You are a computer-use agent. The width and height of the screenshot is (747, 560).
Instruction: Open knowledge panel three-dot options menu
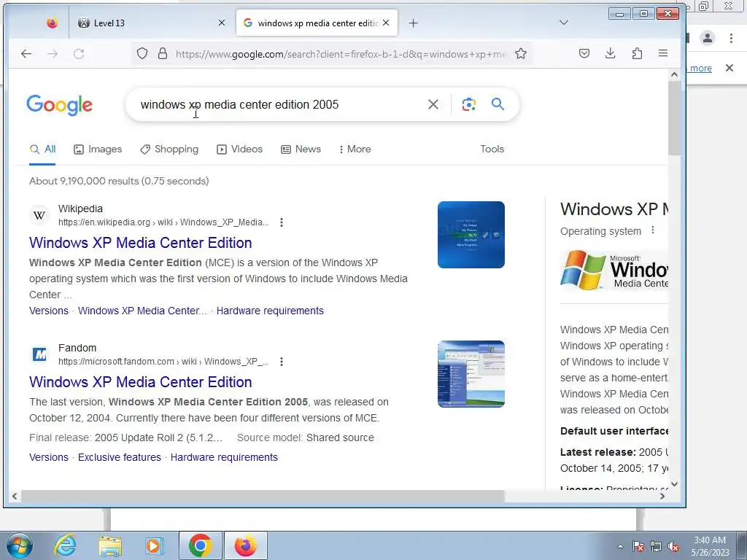(x=653, y=230)
